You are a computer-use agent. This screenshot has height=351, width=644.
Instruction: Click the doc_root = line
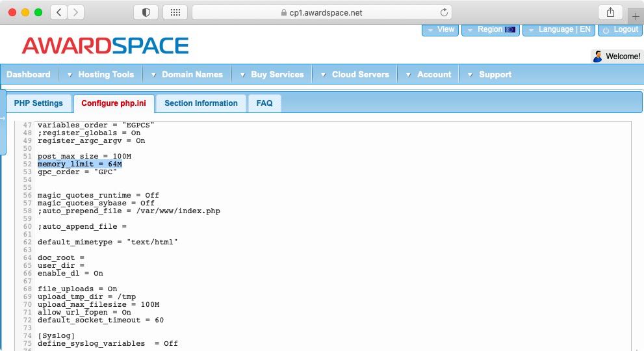coord(61,257)
